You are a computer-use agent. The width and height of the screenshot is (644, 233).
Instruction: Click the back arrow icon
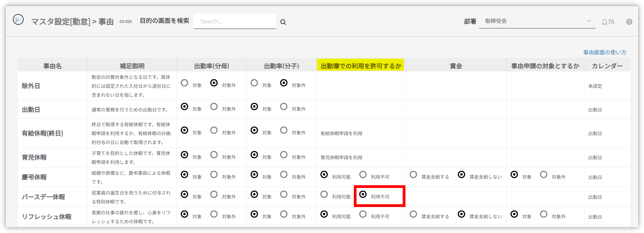18,19
